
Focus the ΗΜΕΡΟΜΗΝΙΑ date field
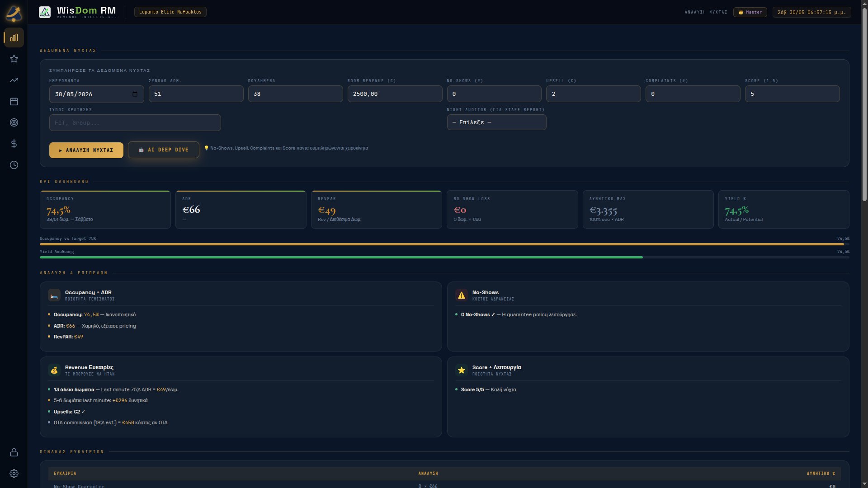pos(96,94)
